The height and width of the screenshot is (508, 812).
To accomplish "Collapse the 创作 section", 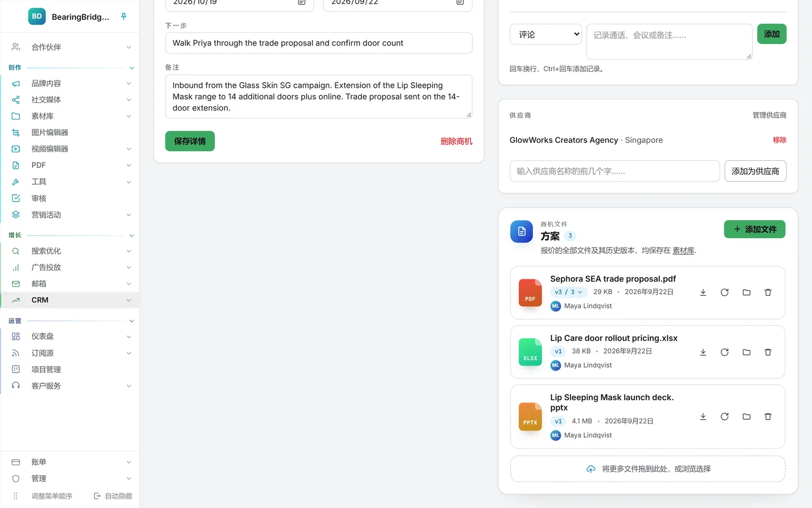I will 132,68.
